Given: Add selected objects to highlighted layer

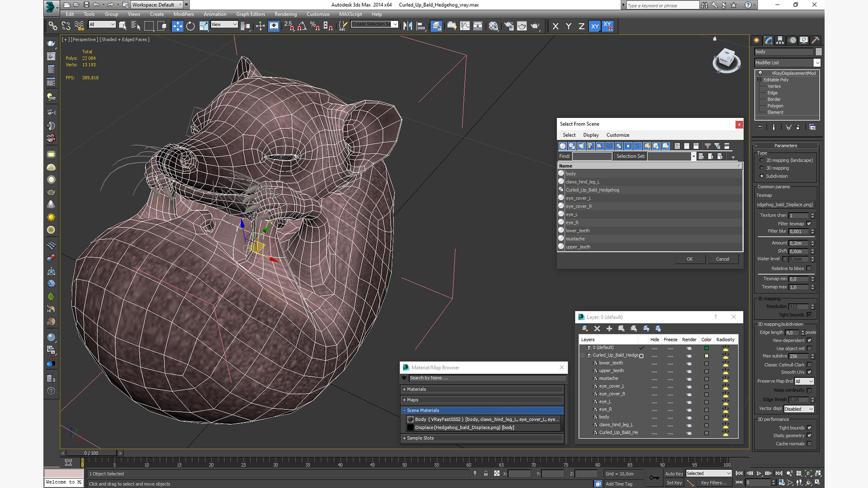Looking at the screenshot, I should pyautogui.click(x=609, y=328).
